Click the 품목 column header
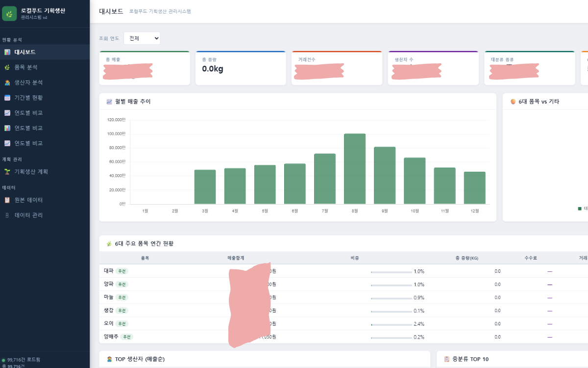This screenshot has width=588, height=368. [145, 258]
